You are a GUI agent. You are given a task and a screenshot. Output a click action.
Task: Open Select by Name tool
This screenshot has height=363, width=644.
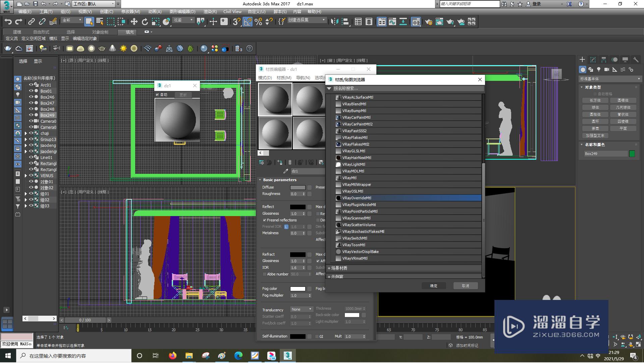coord(100,22)
